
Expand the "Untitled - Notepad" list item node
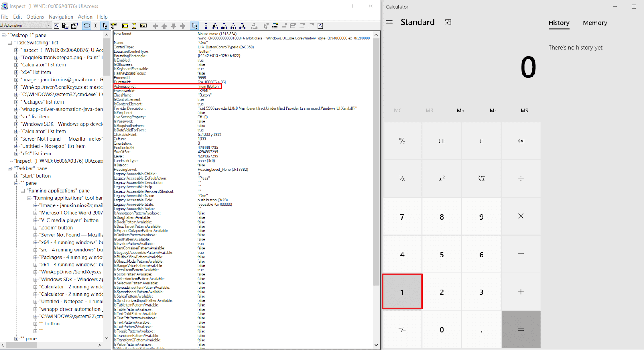pyautogui.click(x=17, y=146)
